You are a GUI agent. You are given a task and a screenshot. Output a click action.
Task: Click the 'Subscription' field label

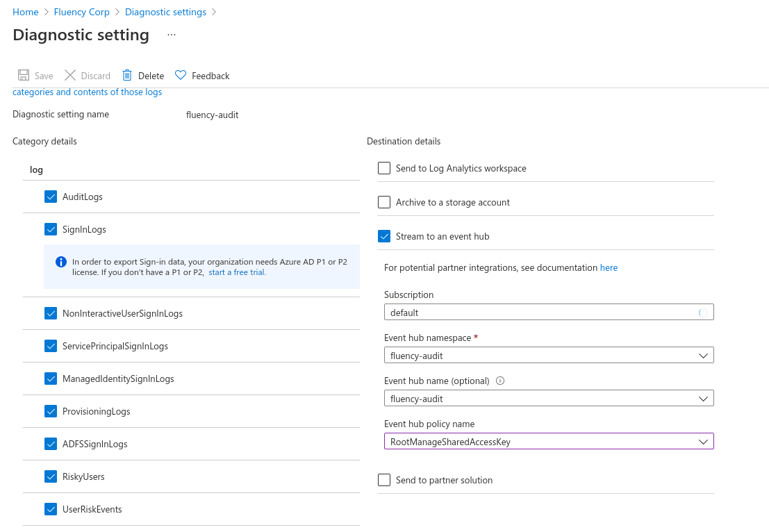[408, 294]
